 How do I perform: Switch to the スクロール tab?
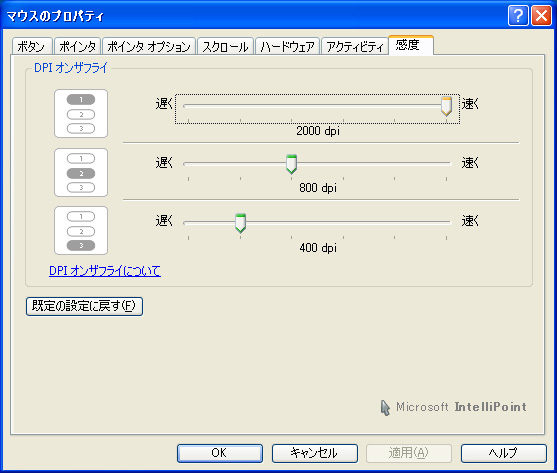click(x=225, y=47)
